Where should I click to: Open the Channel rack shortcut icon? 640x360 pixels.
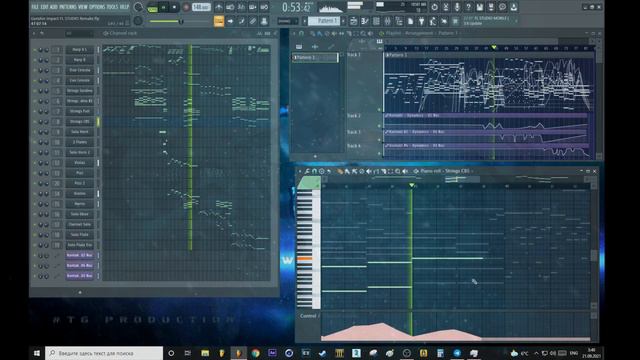pos(376,21)
